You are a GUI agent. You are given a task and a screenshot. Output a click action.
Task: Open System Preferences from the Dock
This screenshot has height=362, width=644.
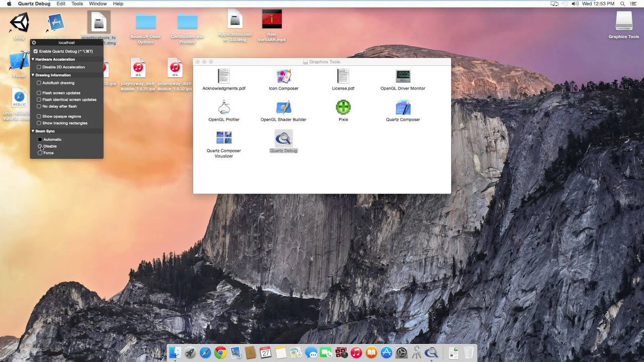click(401, 352)
